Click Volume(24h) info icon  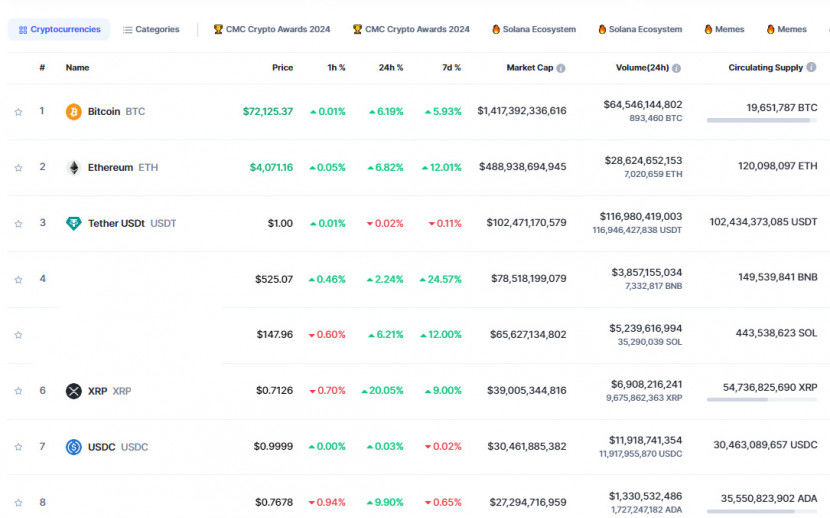(676, 68)
